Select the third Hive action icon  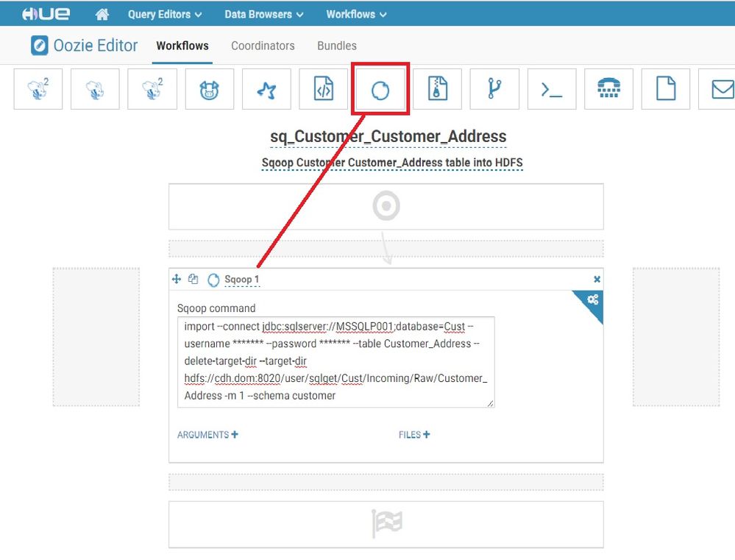coord(152,89)
